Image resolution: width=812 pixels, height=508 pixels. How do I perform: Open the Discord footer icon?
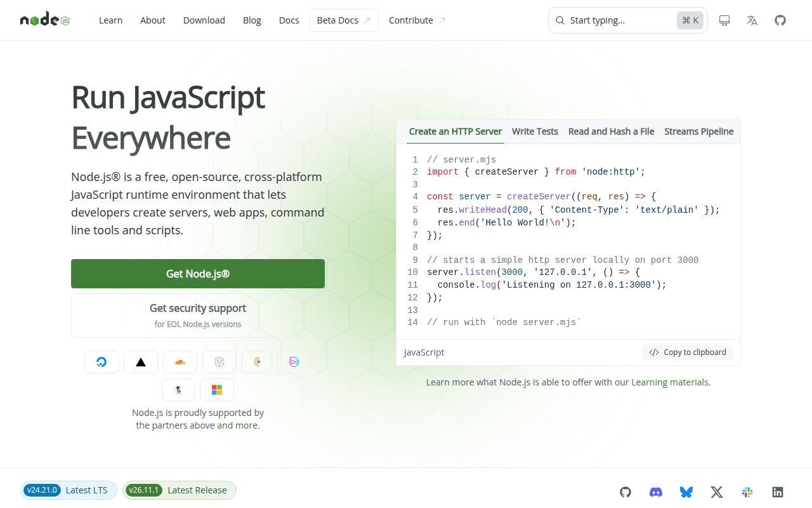pos(656,491)
